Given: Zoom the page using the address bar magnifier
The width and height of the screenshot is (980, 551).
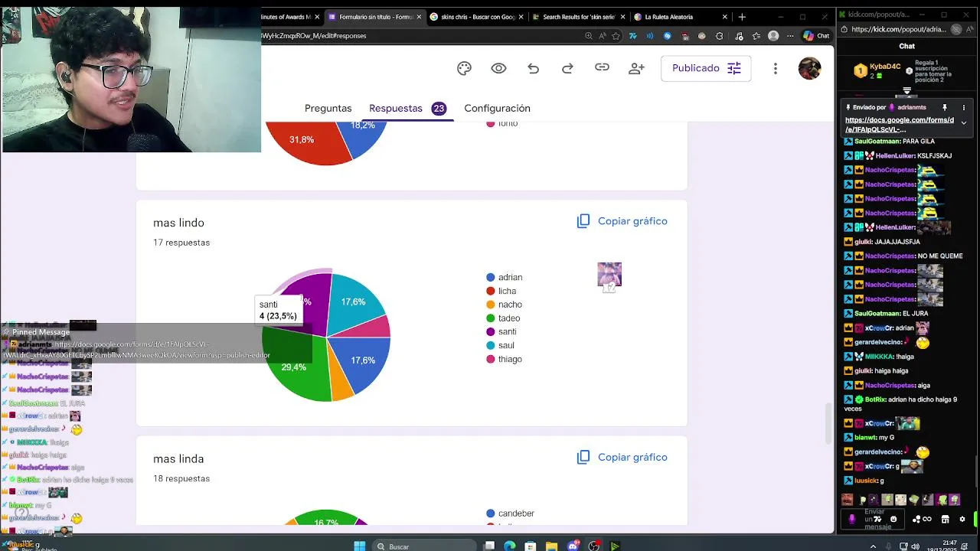Looking at the screenshot, I should (x=588, y=36).
